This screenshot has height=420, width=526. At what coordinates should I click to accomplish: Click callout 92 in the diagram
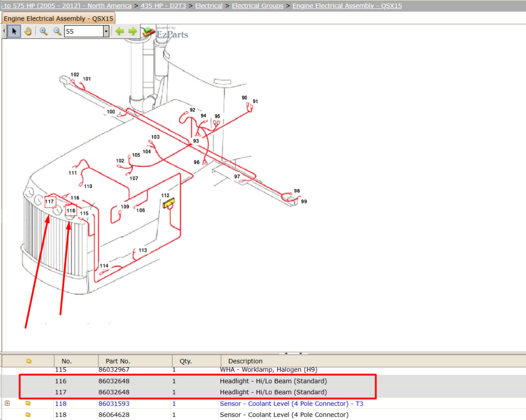pyautogui.click(x=192, y=110)
